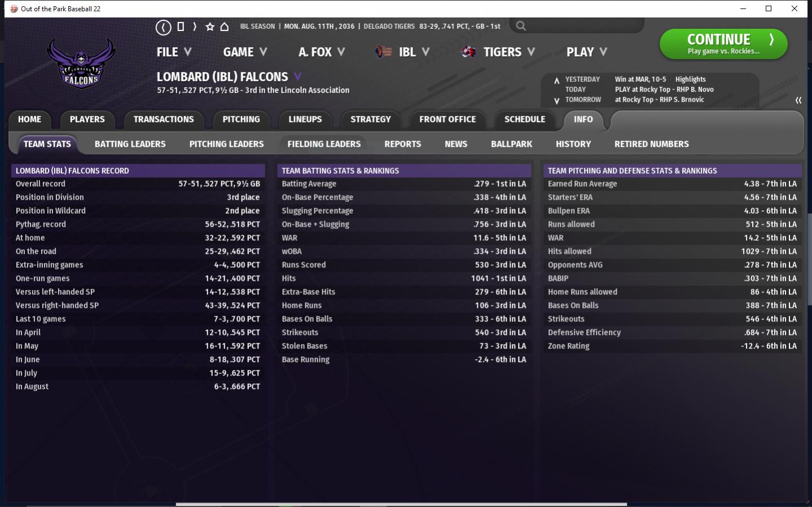Image resolution: width=812 pixels, height=507 pixels.
Task: Open the A. FOX manager menu
Action: point(322,52)
